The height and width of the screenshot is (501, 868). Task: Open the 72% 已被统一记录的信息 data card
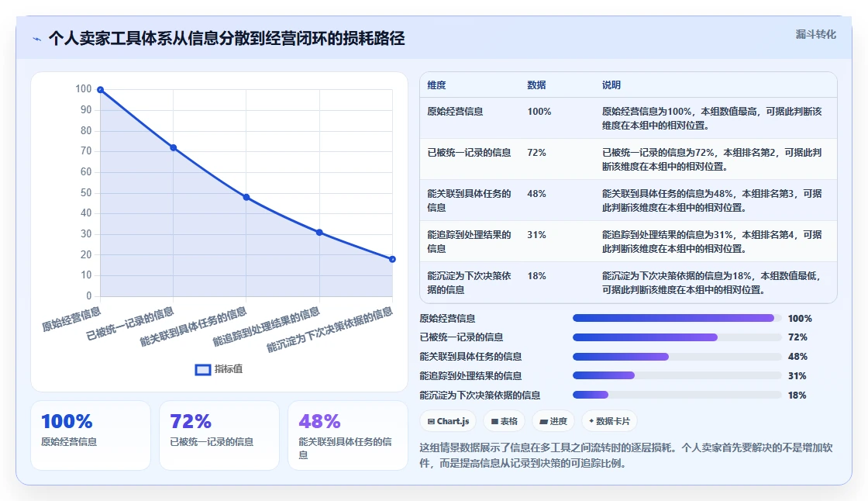click(x=219, y=436)
